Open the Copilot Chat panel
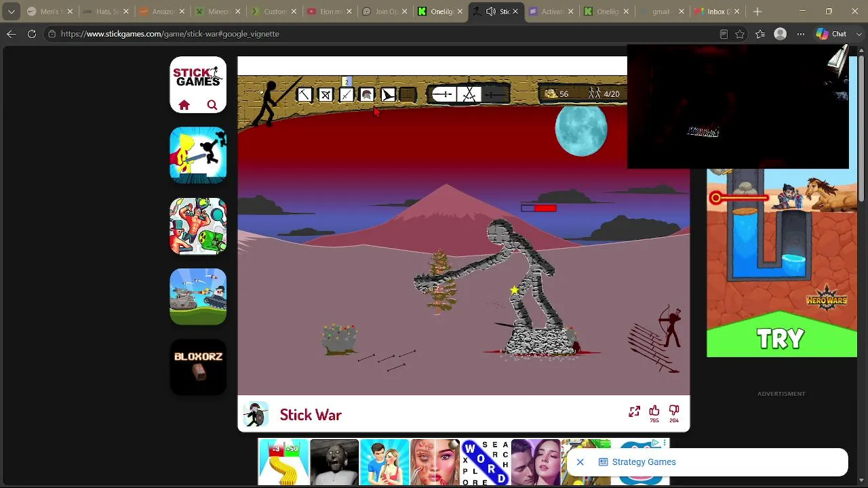The width and height of the screenshot is (868, 488). click(x=831, y=34)
